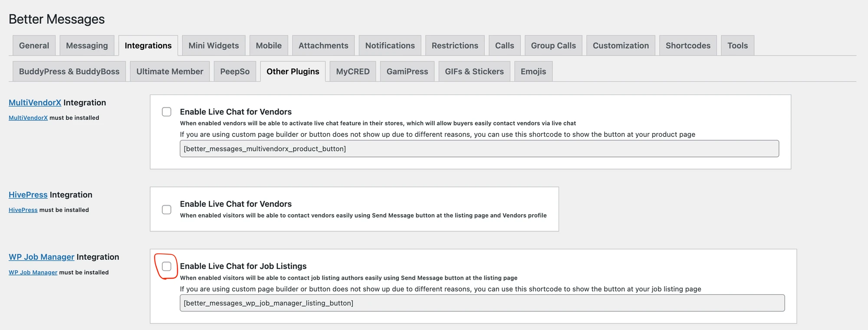Go to the Emojis sub-tab
Screen dimensions: 868x330
click(533, 72)
